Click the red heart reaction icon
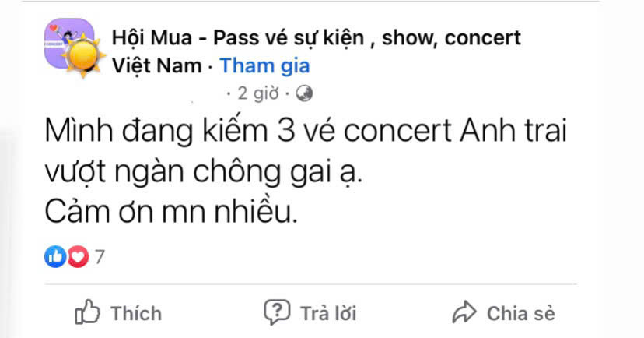 pos(77,256)
